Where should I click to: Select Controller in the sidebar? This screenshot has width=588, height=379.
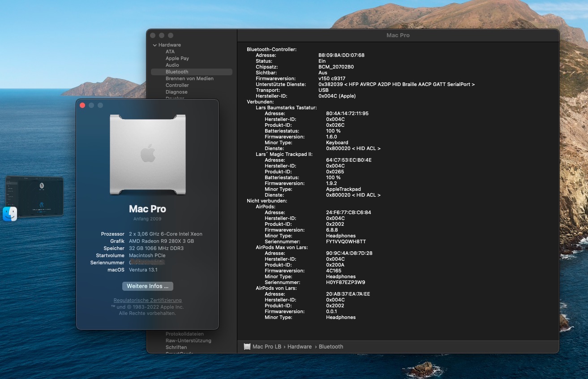(x=177, y=85)
